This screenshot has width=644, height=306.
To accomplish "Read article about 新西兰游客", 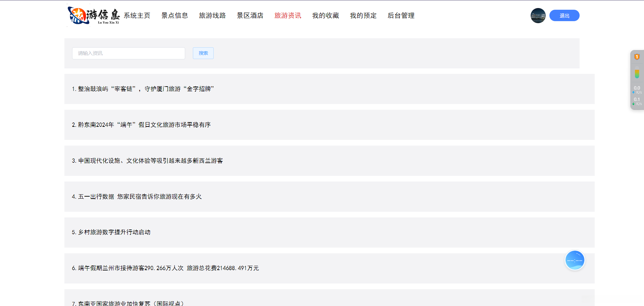I will click(329, 161).
